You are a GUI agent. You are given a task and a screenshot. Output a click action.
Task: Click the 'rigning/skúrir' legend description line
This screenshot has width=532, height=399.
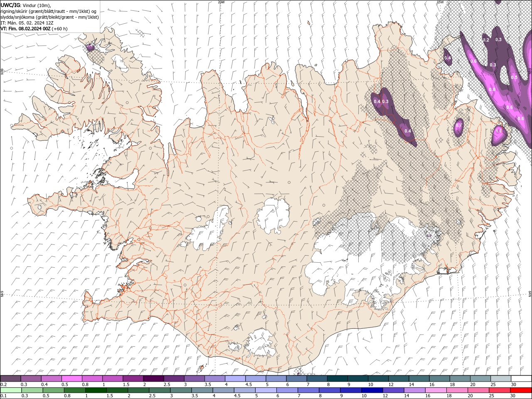(x=49, y=11)
